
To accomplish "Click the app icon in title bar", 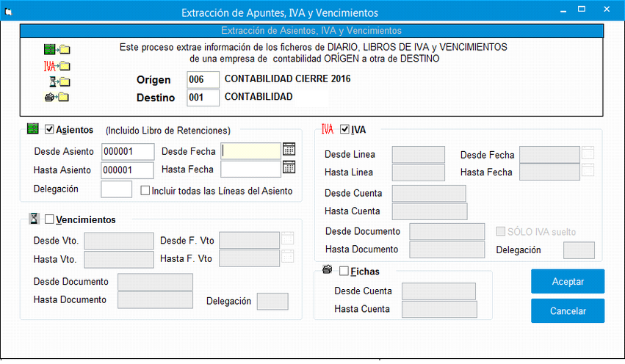I will coord(8,12).
